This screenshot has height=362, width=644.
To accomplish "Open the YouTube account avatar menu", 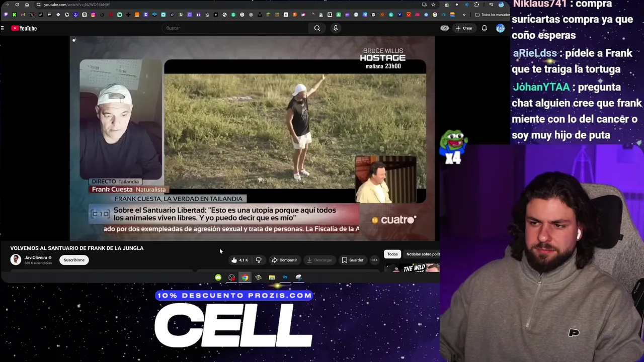I will click(x=500, y=28).
